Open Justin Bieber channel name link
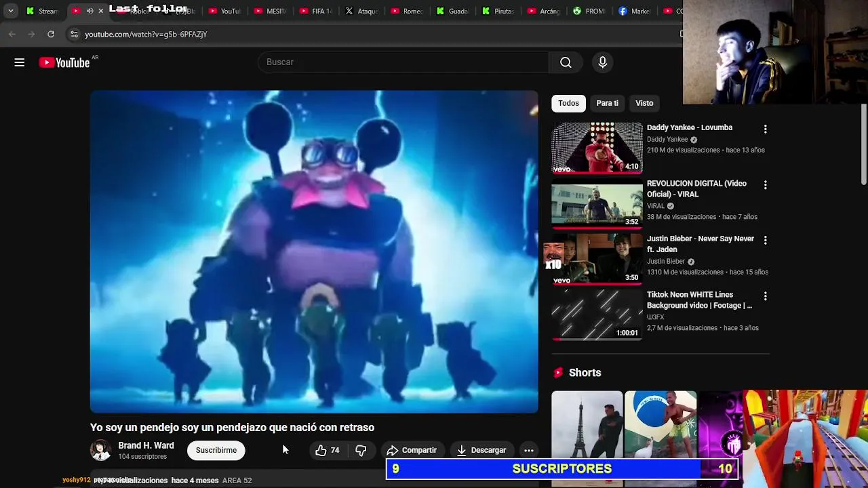 tap(666, 261)
